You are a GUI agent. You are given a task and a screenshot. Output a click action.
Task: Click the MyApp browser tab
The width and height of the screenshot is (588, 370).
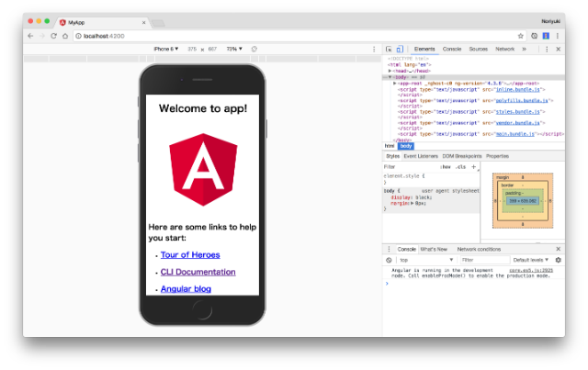[101, 22]
